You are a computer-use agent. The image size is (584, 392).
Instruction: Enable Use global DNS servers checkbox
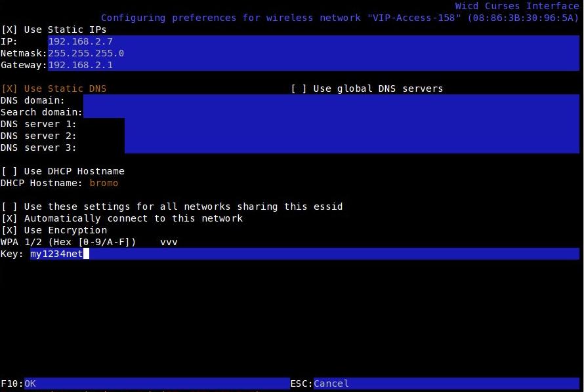299,88
